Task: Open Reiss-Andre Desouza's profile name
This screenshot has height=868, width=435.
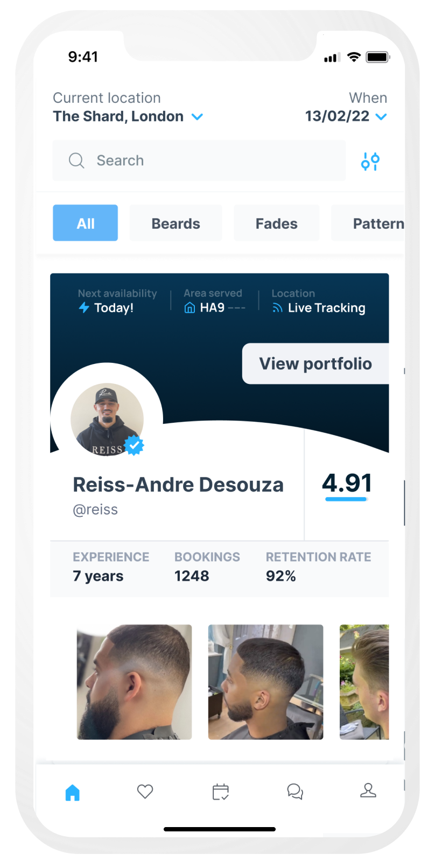Action: point(178,485)
